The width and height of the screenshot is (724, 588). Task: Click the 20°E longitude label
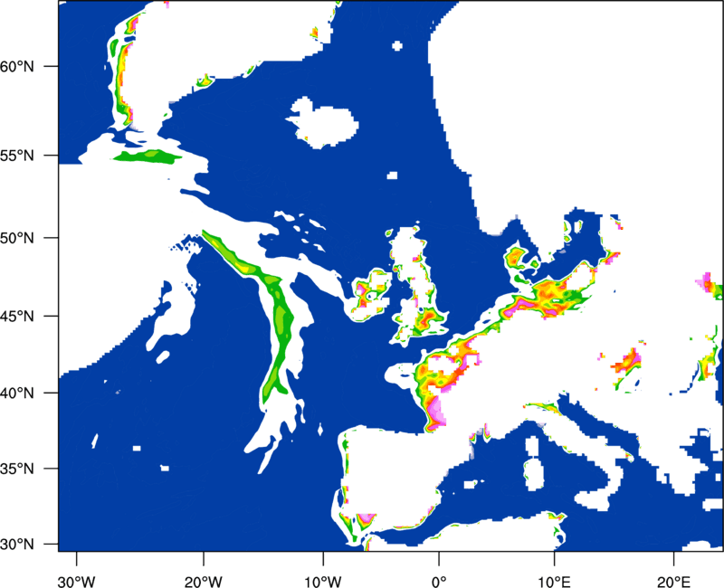[673, 582]
